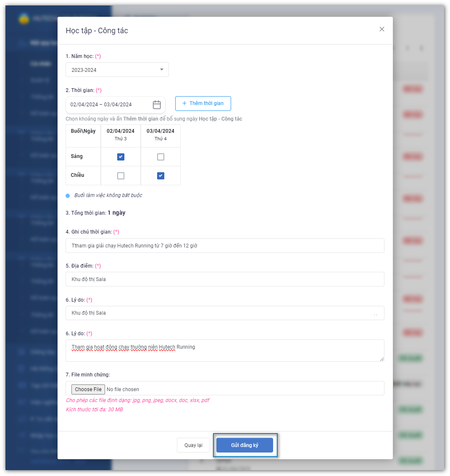Expand the Năm học 2023-2024 dropdown

(161, 70)
